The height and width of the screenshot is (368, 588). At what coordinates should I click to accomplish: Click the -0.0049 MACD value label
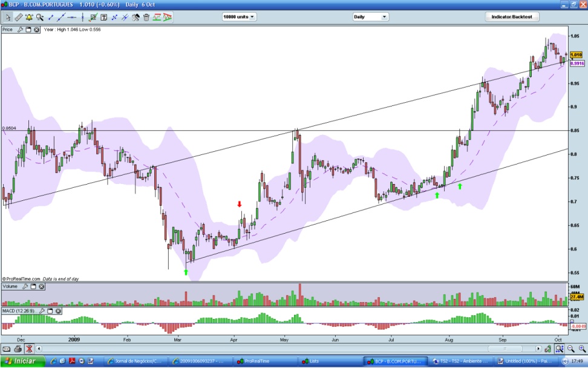578,326
